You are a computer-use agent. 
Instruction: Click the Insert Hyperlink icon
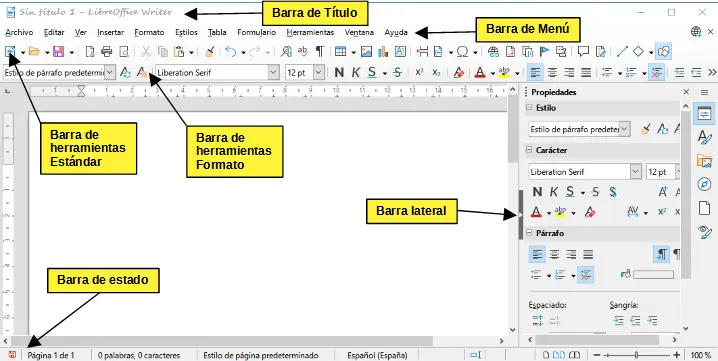click(x=493, y=51)
